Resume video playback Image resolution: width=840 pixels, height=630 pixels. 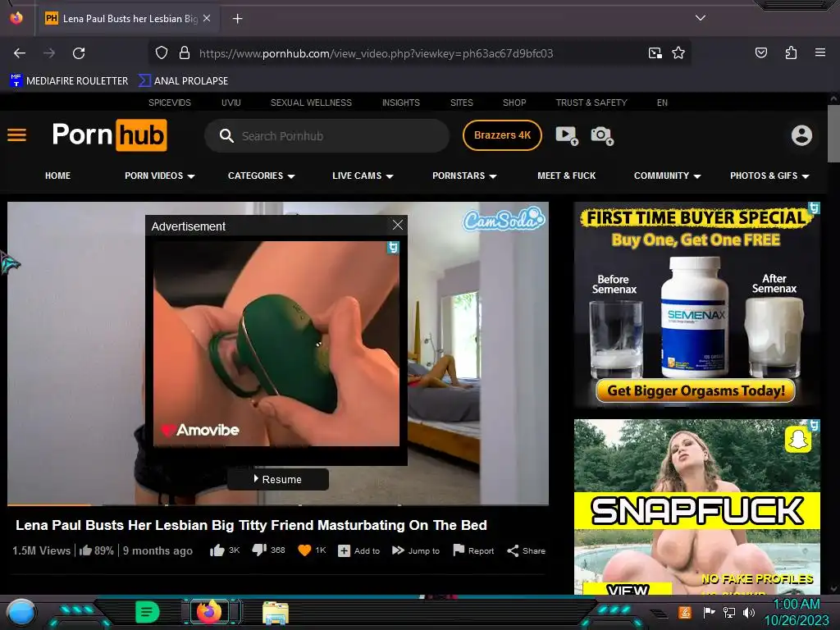click(278, 479)
